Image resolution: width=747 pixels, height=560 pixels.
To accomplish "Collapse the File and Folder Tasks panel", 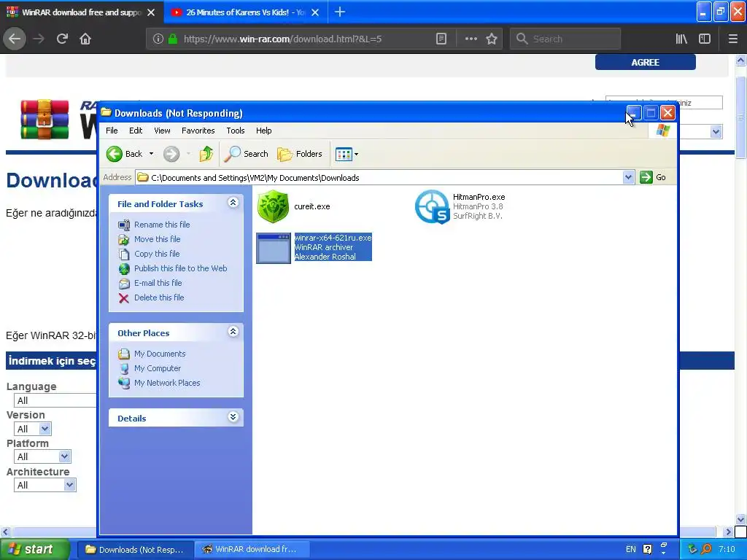I will pos(233,203).
